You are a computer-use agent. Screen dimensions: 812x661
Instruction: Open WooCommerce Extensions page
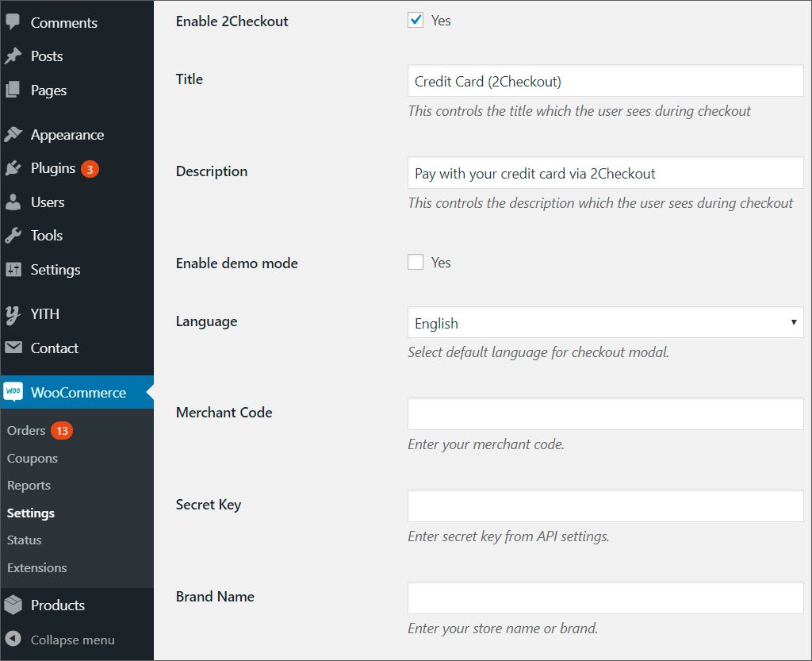(36, 567)
